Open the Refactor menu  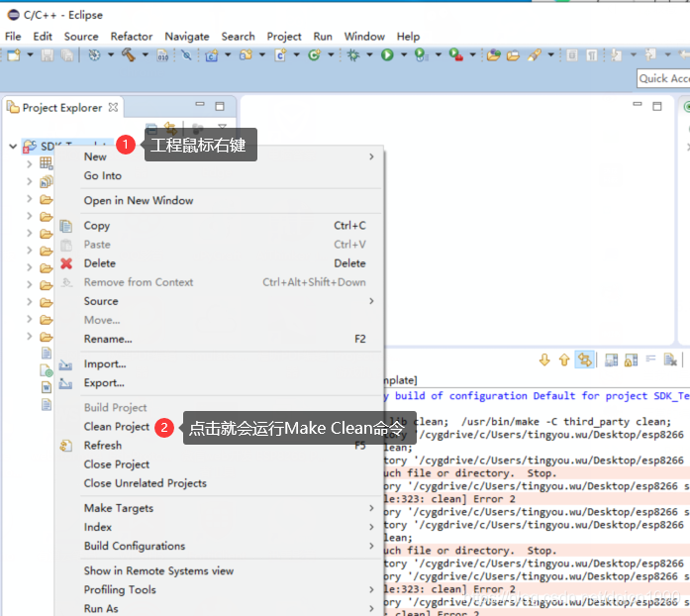pos(131,37)
